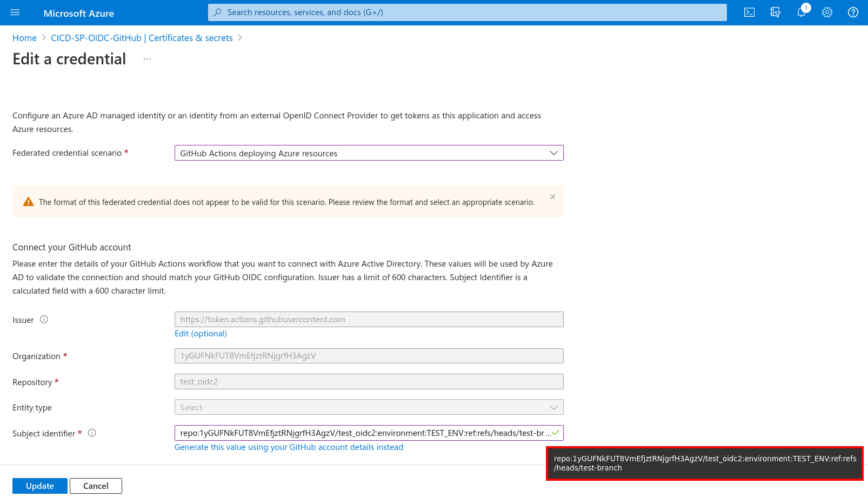
Task: Click the warning triangle icon
Action: [29, 202]
